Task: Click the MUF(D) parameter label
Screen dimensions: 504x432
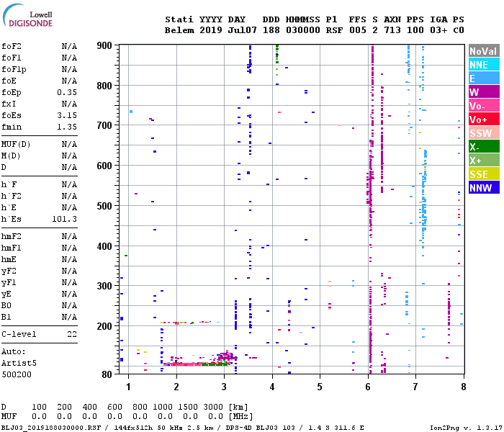Action: pos(16,144)
